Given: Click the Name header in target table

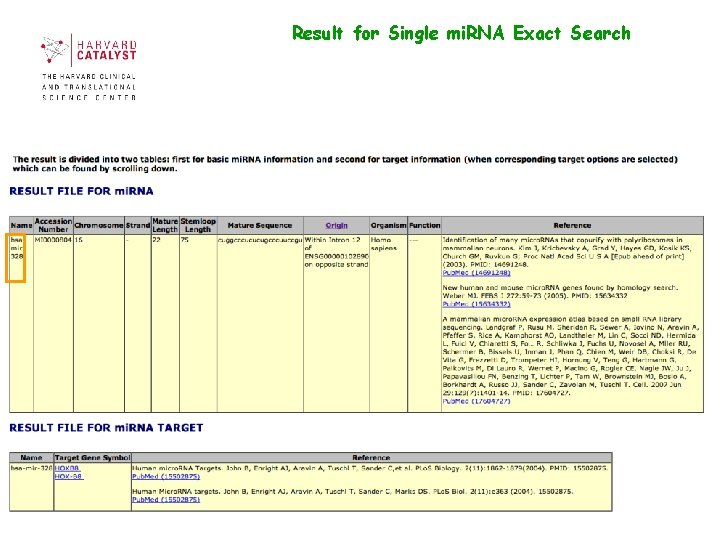Looking at the screenshot, I should (31, 458).
